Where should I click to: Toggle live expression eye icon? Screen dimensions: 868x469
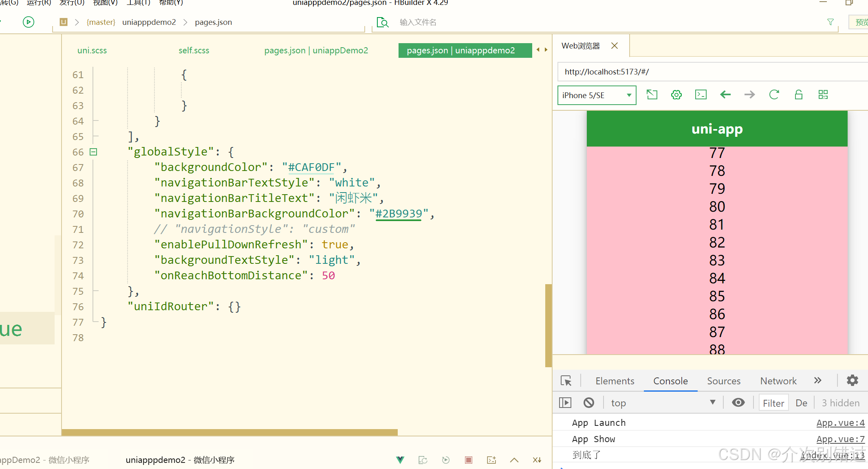[x=738, y=403]
